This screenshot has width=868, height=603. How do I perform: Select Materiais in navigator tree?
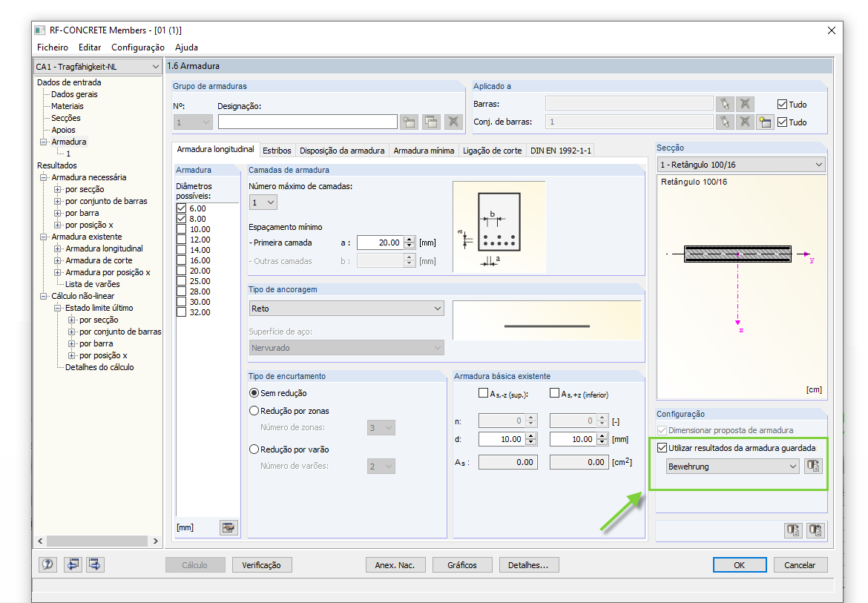pos(68,106)
